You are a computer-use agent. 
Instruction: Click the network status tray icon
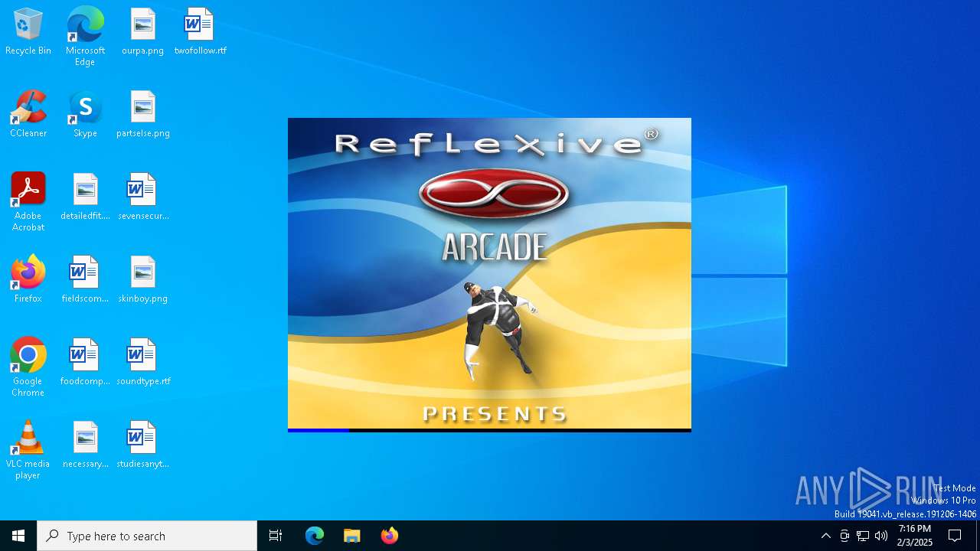[x=863, y=536]
